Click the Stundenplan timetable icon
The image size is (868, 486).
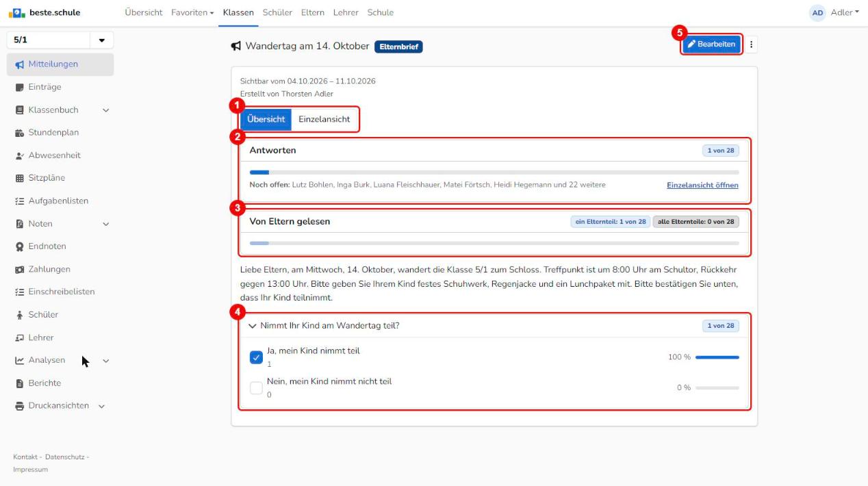pyautogui.click(x=19, y=133)
